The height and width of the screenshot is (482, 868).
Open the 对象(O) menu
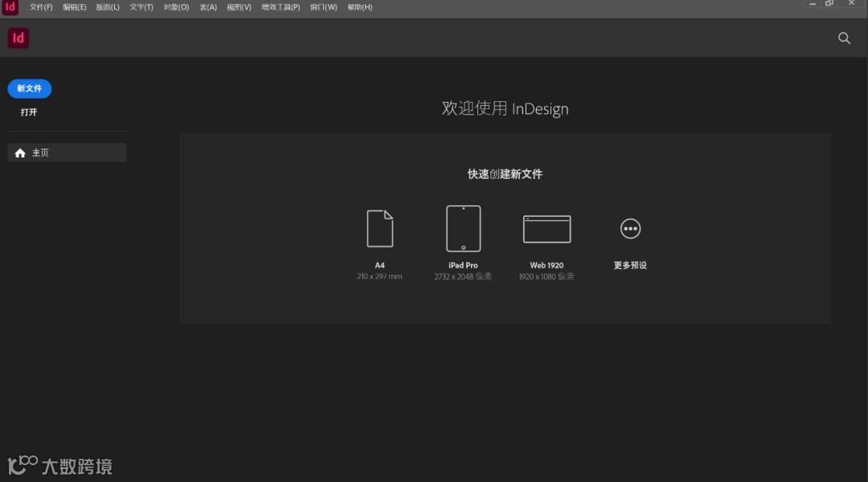point(176,7)
